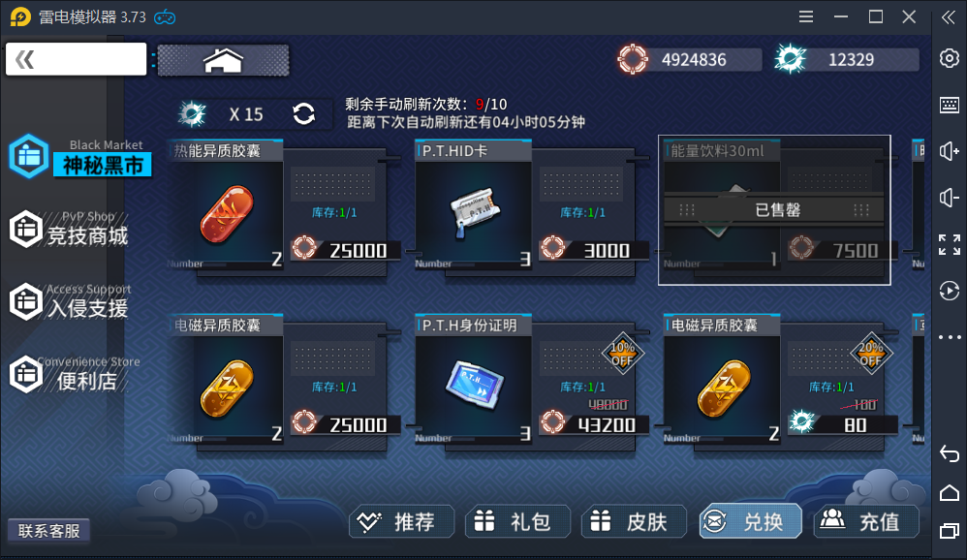
Task: Open the 充值 recharge button
Action: tap(866, 522)
